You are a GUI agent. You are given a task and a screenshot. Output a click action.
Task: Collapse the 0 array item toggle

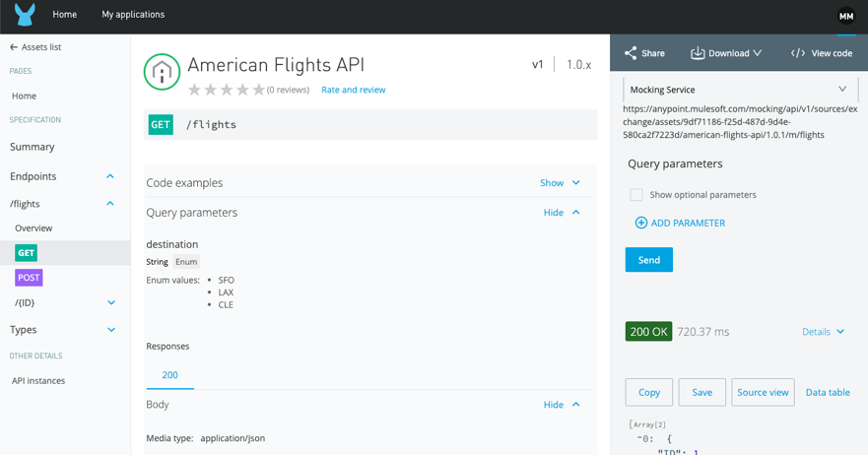[639, 438]
